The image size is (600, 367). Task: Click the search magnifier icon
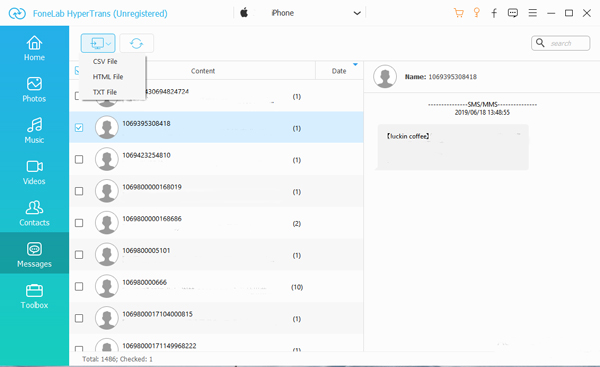coord(540,43)
